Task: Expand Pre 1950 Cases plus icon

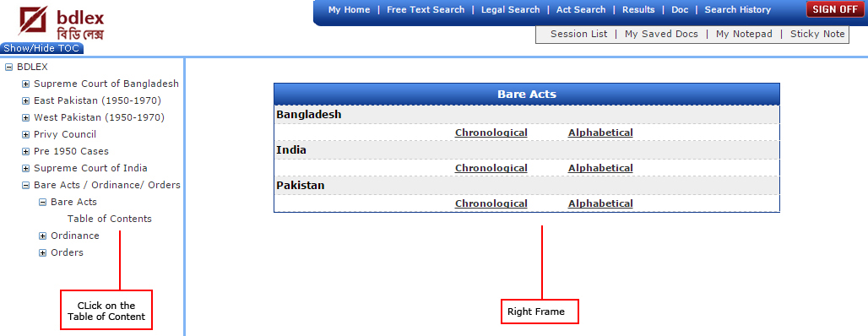Action: click(25, 152)
